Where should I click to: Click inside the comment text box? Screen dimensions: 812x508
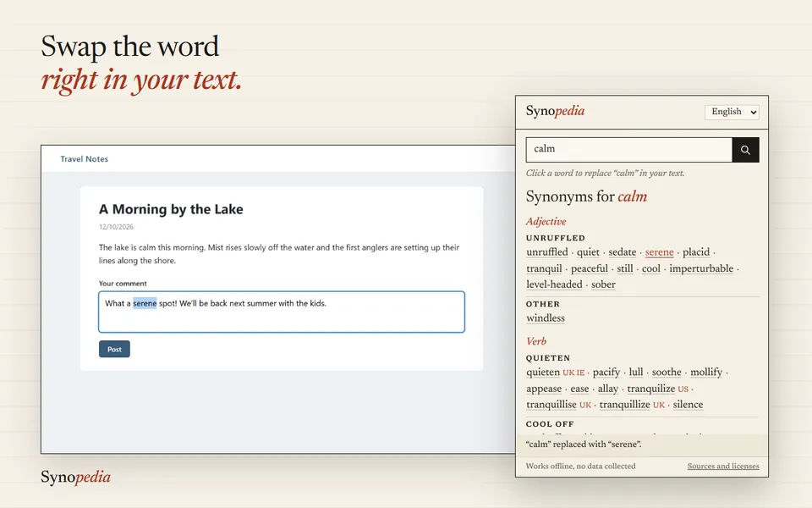(282, 312)
